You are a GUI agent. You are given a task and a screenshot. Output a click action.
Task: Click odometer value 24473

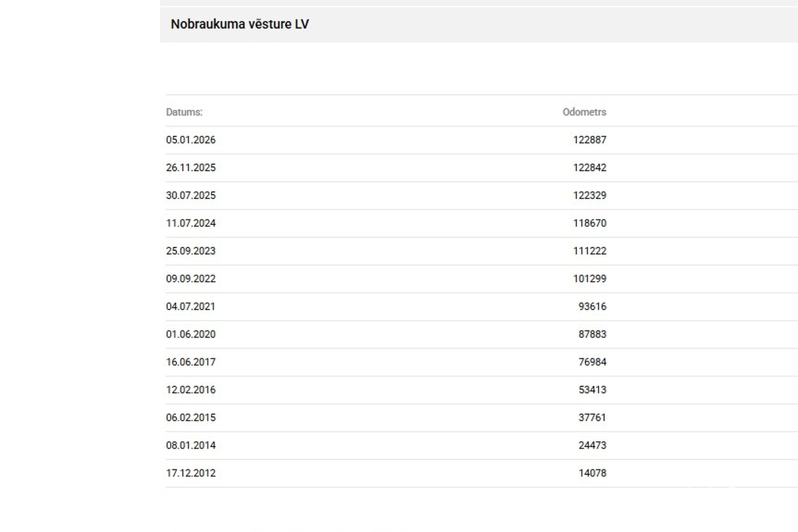(x=592, y=445)
